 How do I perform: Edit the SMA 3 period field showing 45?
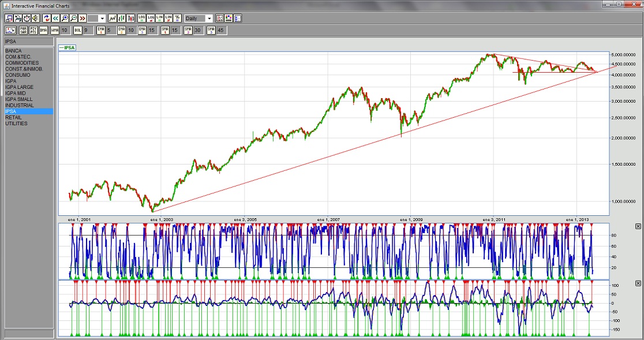click(x=222, y=31)
